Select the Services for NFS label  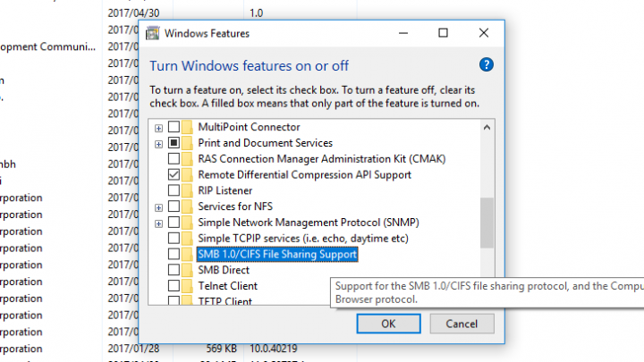(x=235, y=206)
